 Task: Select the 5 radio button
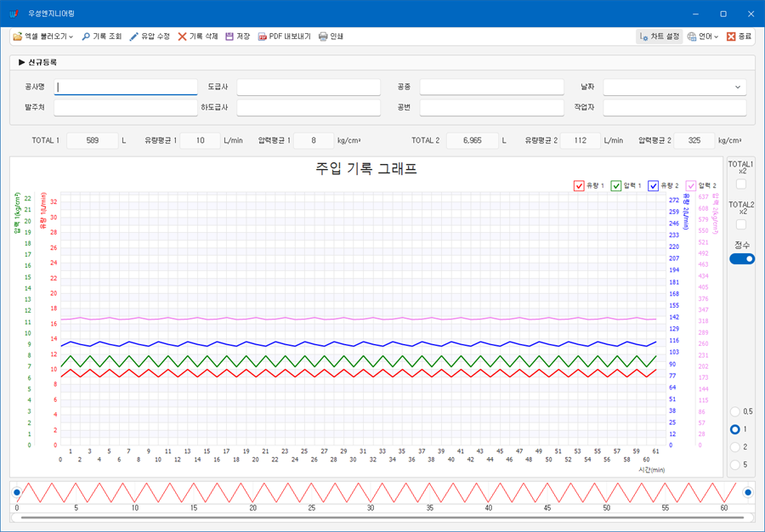[734, 465]
